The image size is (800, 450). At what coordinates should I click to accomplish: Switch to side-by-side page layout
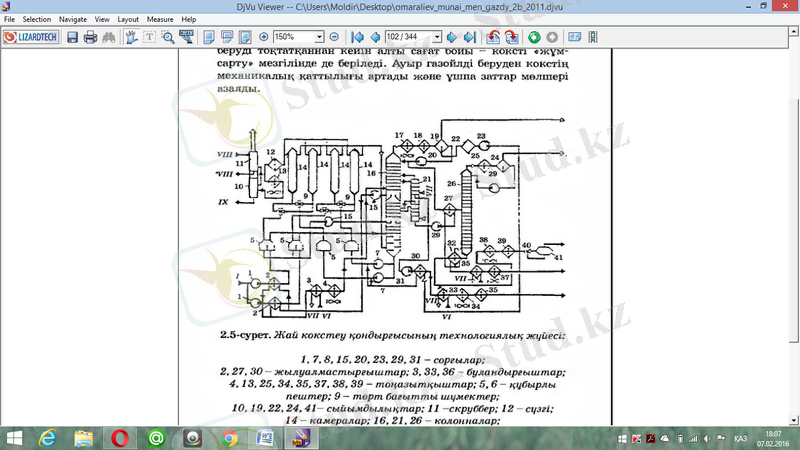click(x=245, y=37)
